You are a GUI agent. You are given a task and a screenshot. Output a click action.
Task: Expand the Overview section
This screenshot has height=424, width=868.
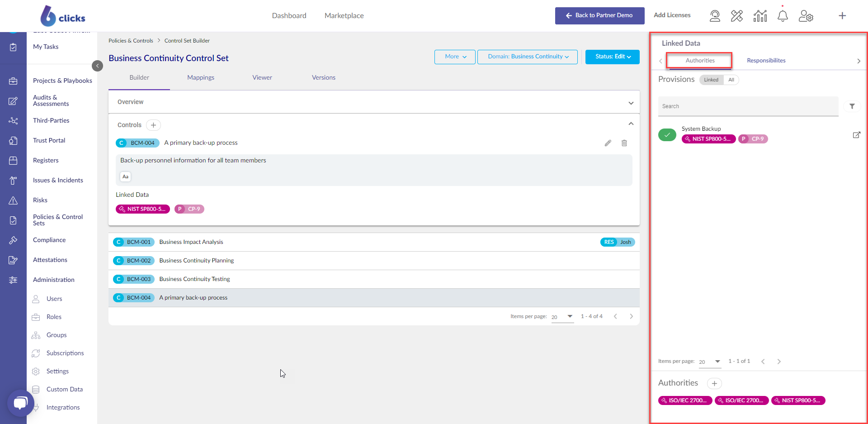631,103
